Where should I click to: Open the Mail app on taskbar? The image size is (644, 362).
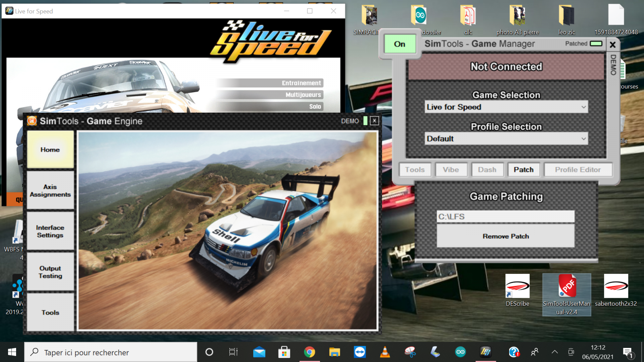click(259, 352)
